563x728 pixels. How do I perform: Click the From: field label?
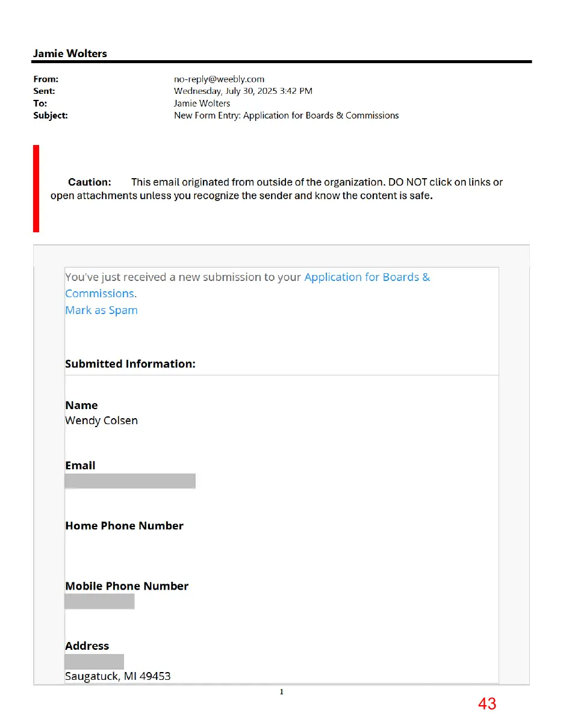pyautogui.click(x=46, y=79)
